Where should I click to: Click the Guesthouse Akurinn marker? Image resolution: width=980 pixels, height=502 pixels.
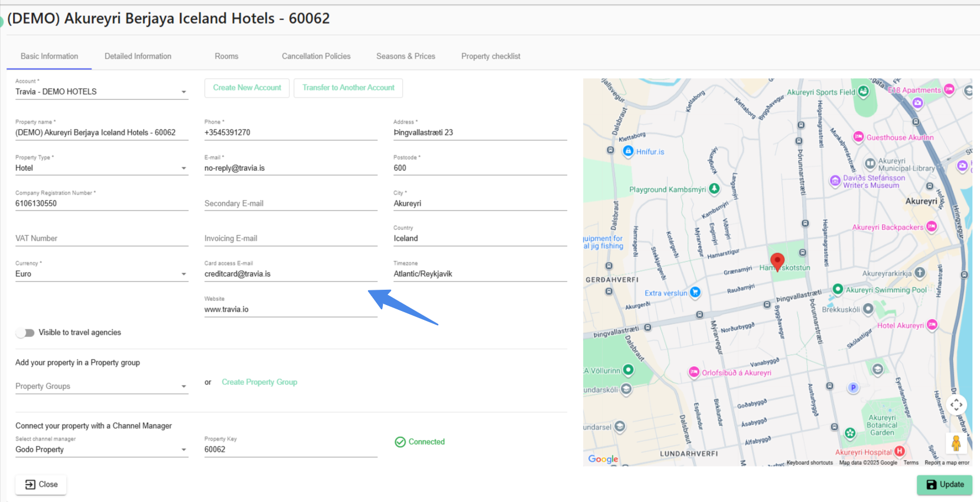(859, 137)
